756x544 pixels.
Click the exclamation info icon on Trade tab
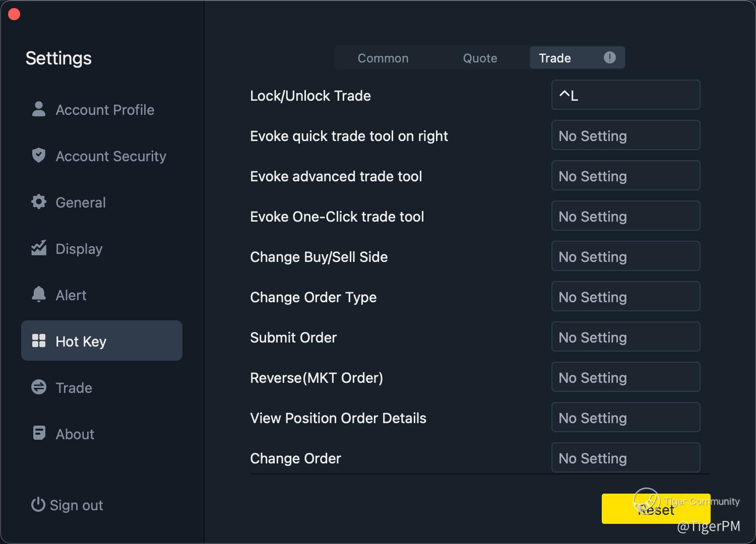pyautogui.click(x=610, y=57)
